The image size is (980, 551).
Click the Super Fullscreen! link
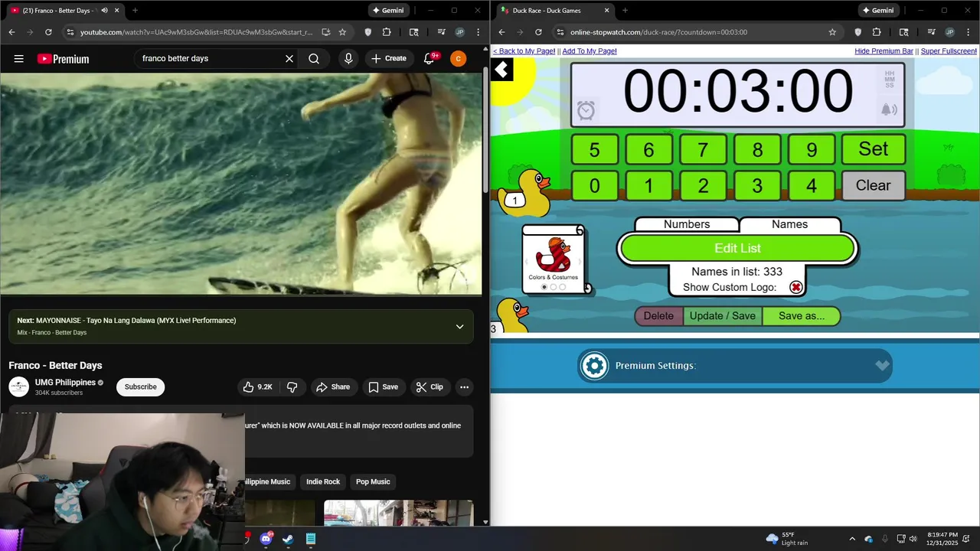coord(949,51)
